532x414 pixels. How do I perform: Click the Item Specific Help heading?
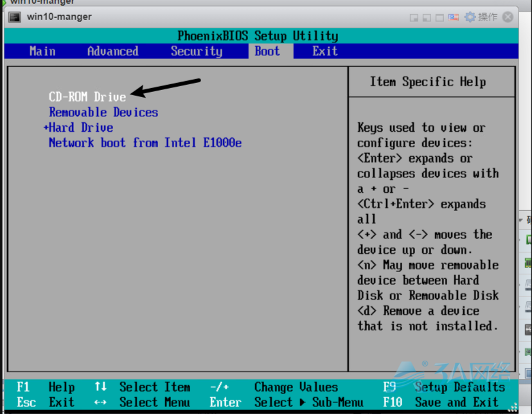click(x=428, y=82)
